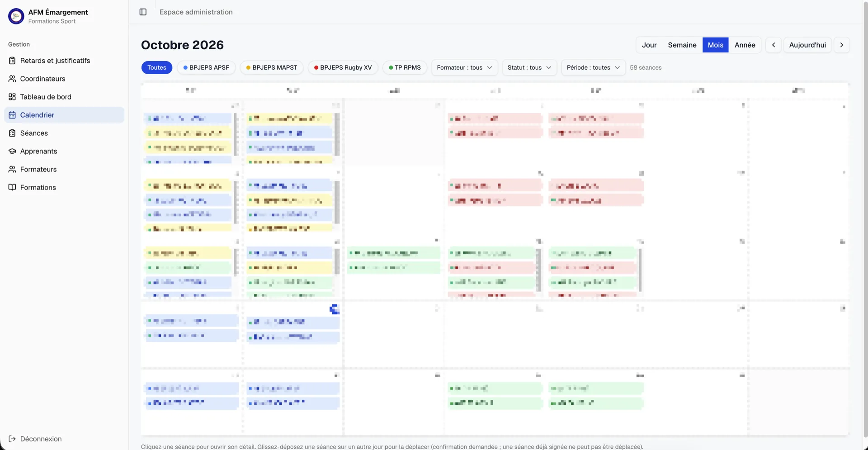Switch to Semaine view
The height and width of the screenshot is (450, 868).
click(682, 45)
